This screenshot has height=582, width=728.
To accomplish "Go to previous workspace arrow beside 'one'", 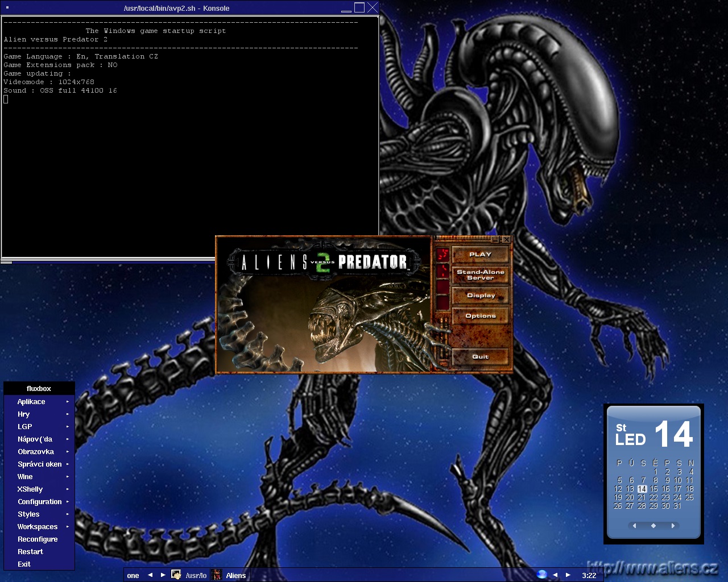I will click(150, 575).
